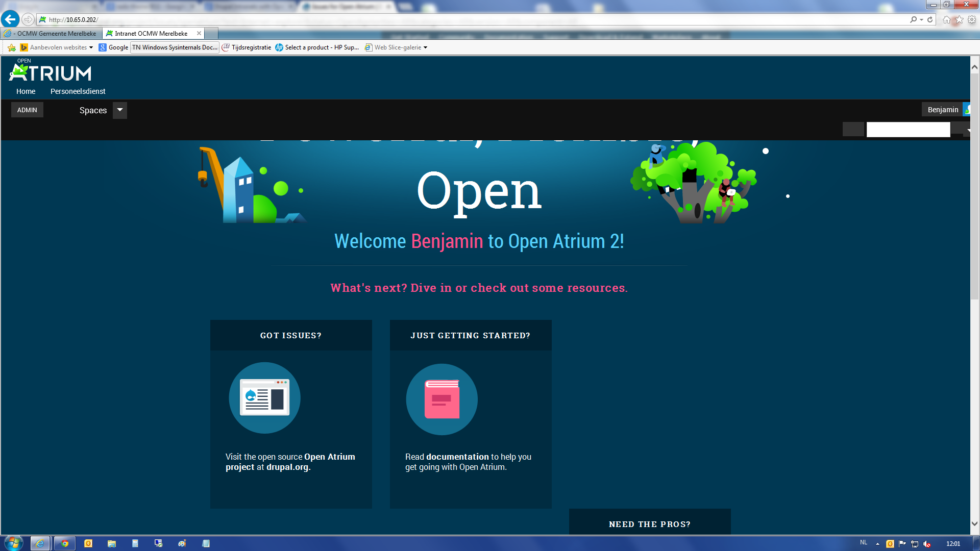Open Google Chrome from the taskbar
This screenshot has height=551, width=980.
coord(64,542)
